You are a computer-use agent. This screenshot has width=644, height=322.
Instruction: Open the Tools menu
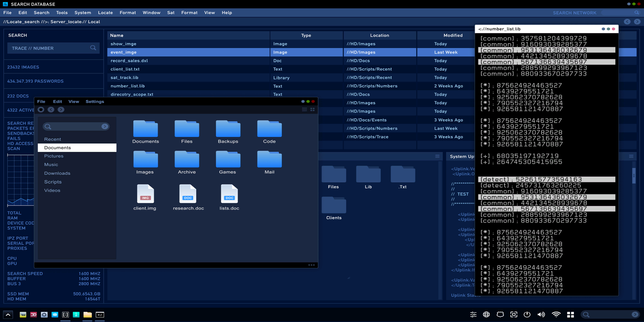[62, 13]
